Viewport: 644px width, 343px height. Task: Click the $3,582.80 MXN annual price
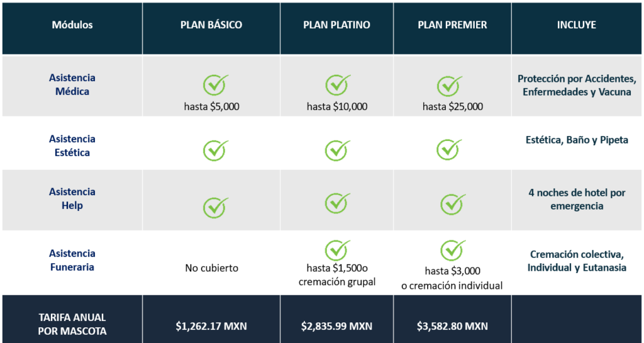coord(452,326)
